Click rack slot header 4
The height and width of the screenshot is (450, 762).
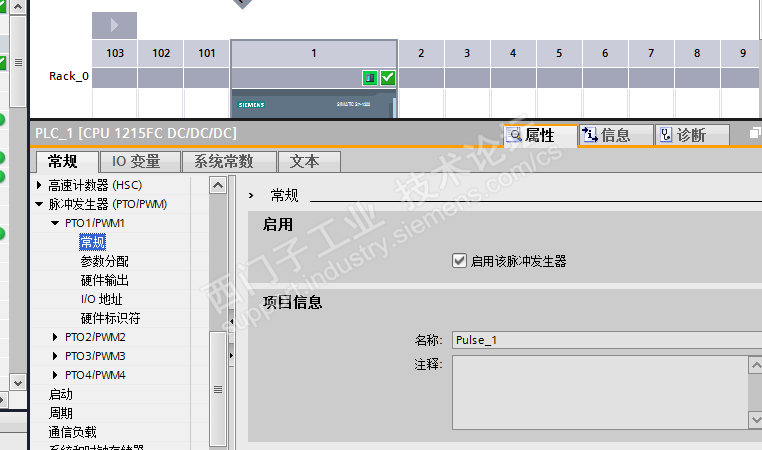click(x=513, y=53)
